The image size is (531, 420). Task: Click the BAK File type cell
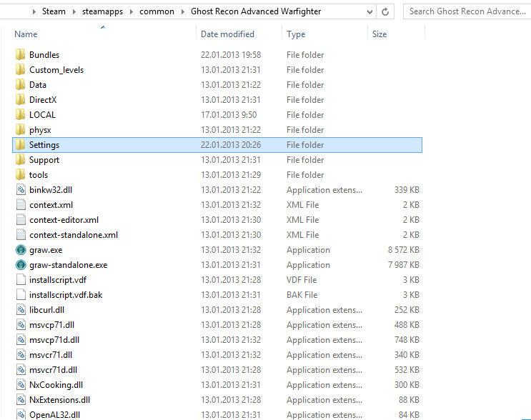point(302,295)
